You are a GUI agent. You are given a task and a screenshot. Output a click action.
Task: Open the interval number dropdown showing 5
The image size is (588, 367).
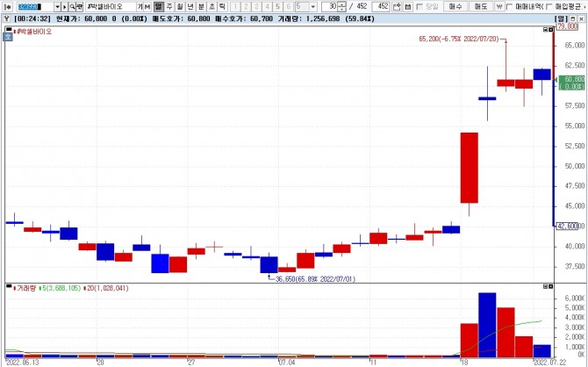point(313,7)
